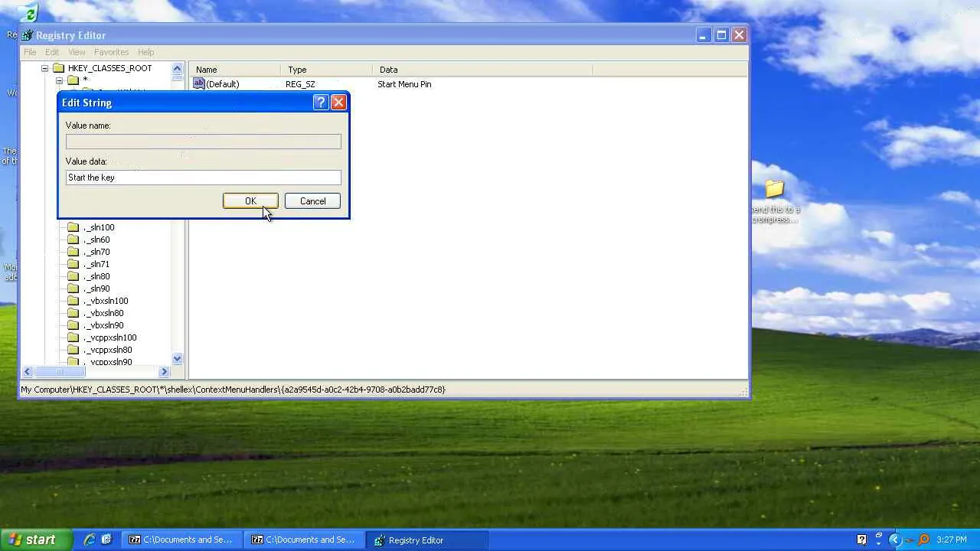Expand hidden system tray icons chevron
980x551 pixels.
[894, 540]
